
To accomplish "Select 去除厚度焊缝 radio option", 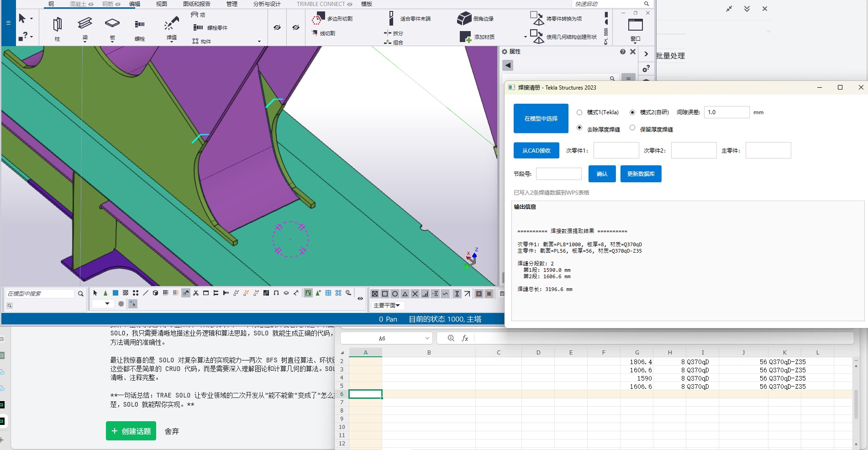I will point(579,128).
